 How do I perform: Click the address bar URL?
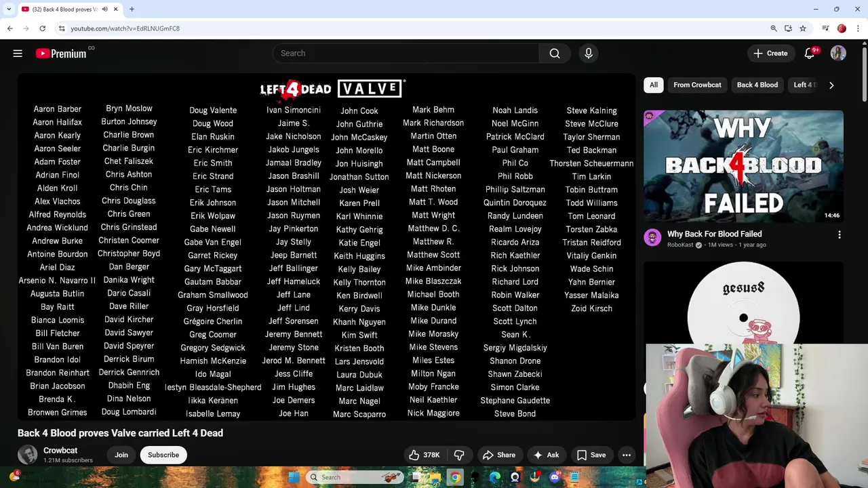(125, 28)
